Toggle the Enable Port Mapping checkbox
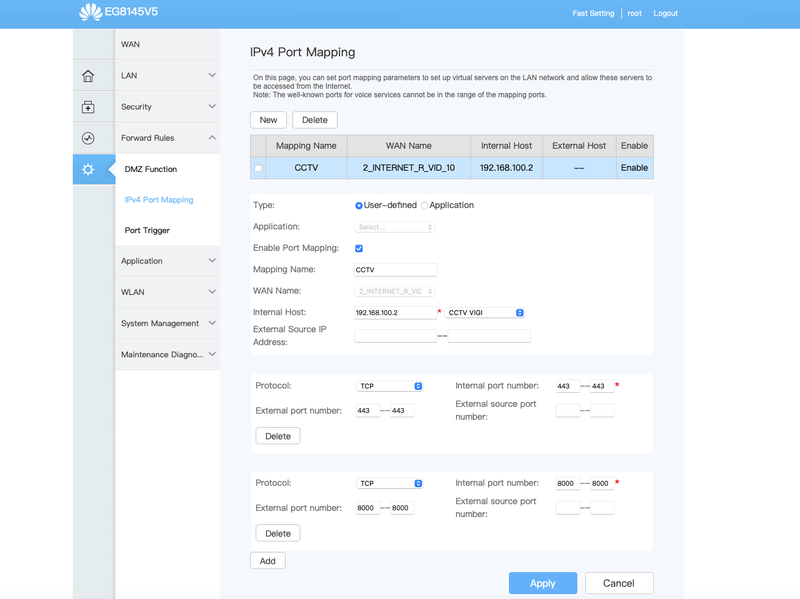This screenshot has width=800, height=599. [359, 248]
